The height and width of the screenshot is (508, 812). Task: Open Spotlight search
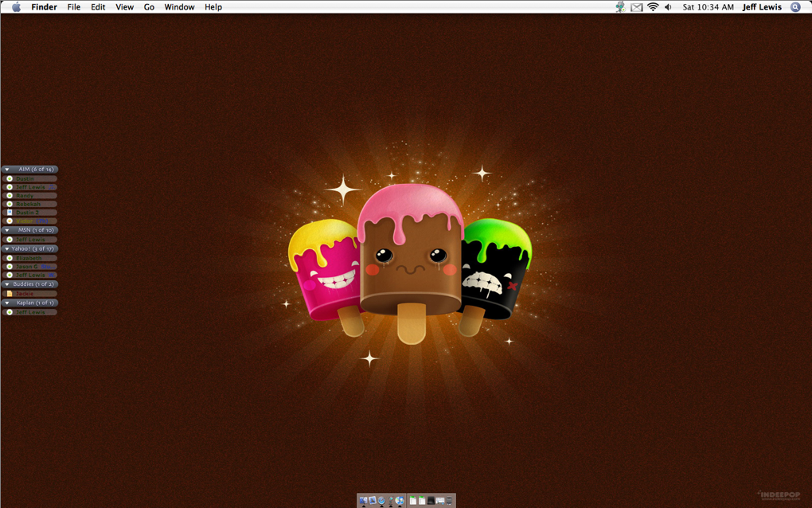coord(795,6)
